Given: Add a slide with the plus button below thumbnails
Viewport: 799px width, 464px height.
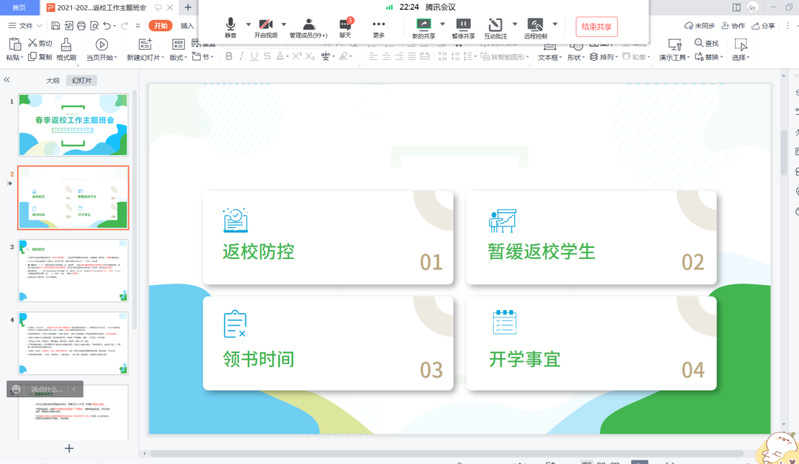Looking at the screenshot, I should point(69,449).
